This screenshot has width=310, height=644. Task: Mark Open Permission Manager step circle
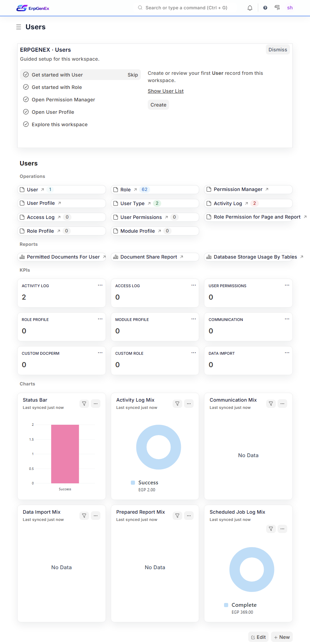(x=26, y=100)
